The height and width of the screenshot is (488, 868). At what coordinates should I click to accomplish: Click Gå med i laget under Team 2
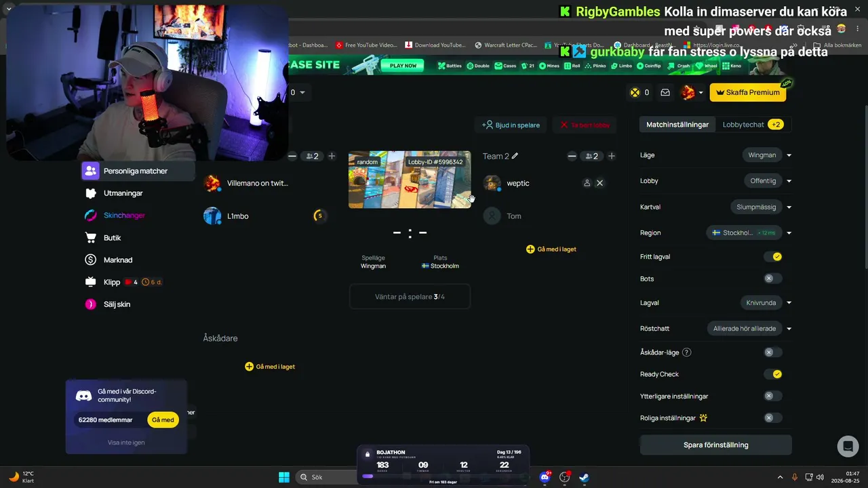(x=551, y=249)
